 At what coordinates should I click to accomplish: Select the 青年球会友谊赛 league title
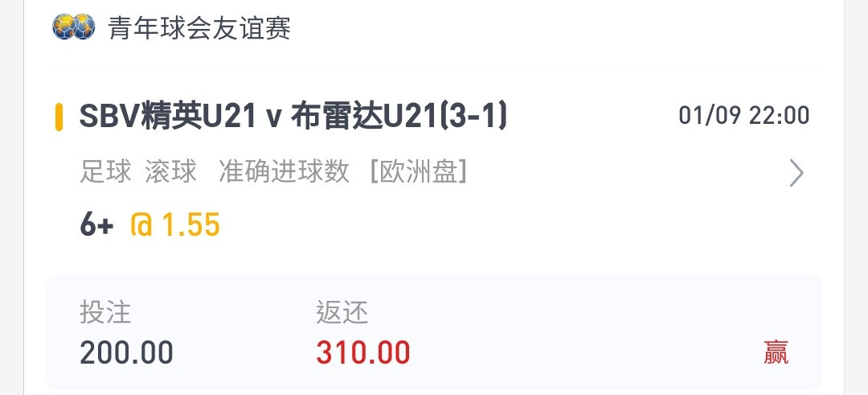pos(199,27)
